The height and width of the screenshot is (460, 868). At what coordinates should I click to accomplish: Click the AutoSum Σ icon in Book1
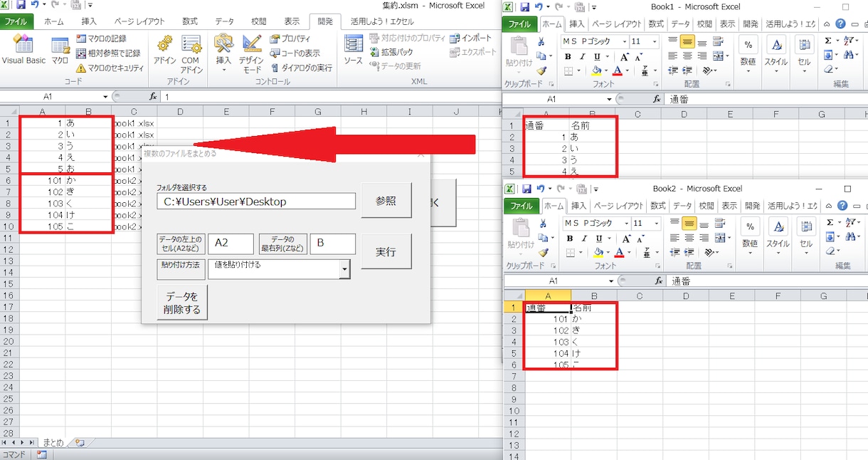828,41
